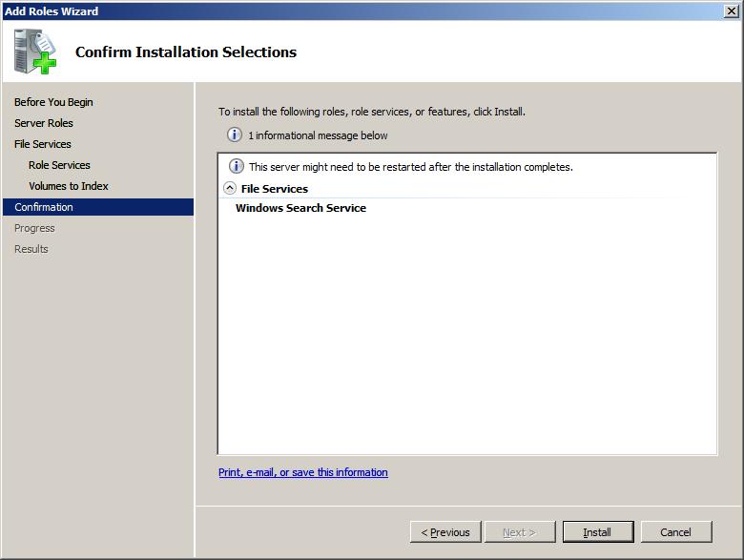
Task: Close the wizard with the X button
Action: coord(732,10)
